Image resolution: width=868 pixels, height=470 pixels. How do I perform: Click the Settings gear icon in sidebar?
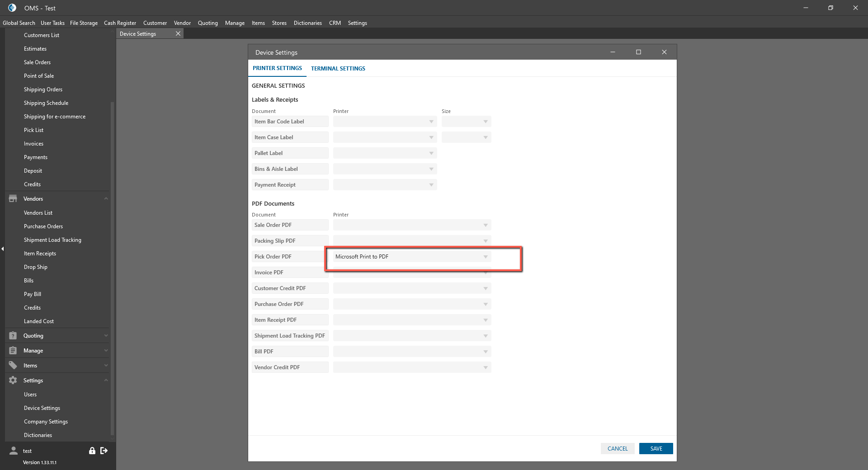click(13, 381)
